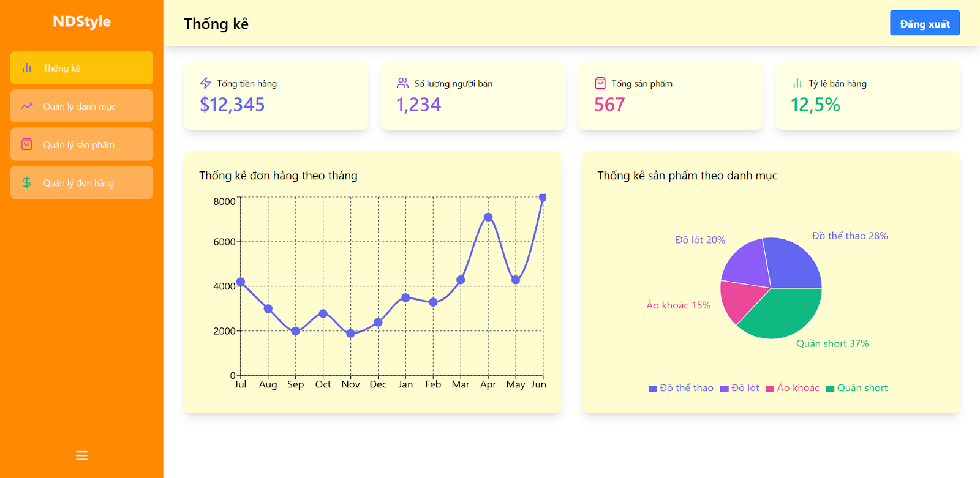
Task: Click the $12,345 total value
Action: [x=232, y=105]
